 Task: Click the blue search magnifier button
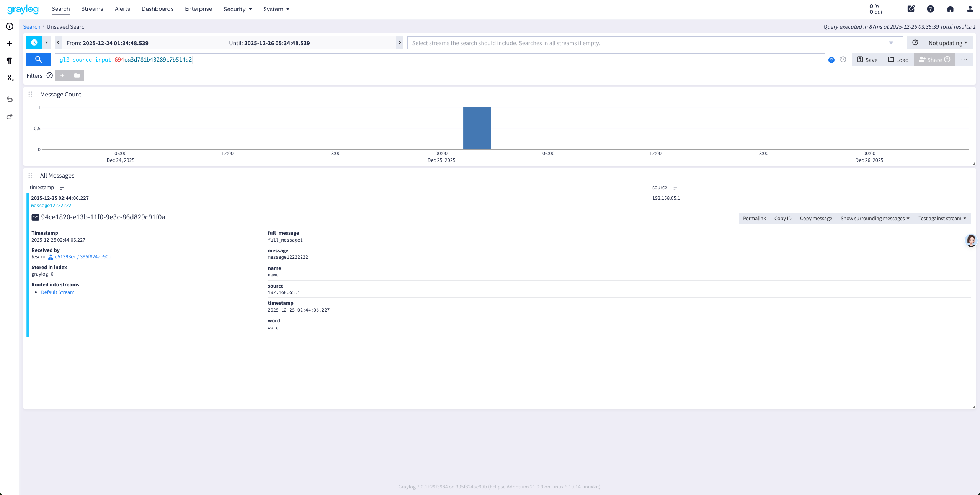click(x=38, y=60)
